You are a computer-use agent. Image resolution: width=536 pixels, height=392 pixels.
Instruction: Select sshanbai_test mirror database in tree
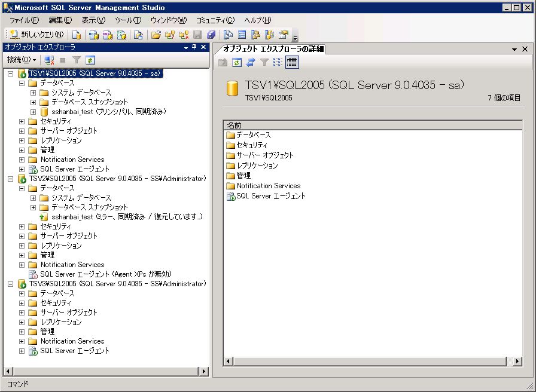(x=127, y=217)
